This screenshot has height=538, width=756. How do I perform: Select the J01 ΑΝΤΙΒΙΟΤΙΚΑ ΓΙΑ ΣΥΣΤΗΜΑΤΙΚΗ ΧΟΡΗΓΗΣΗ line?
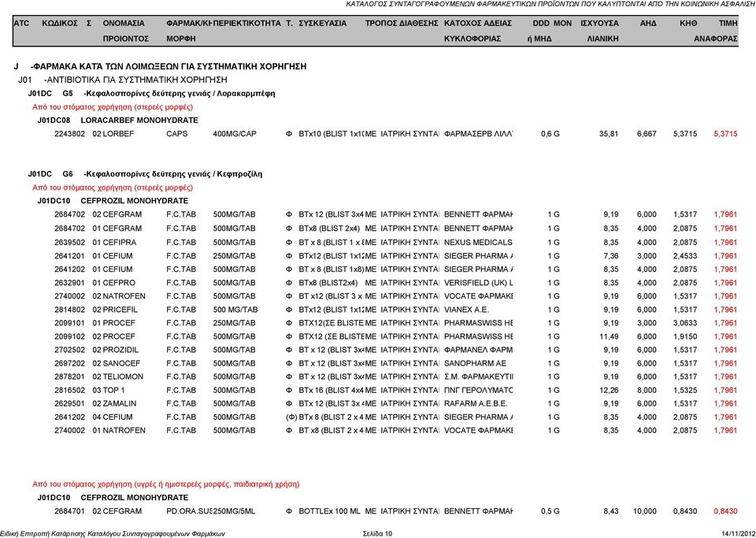click(x=123, y=80)
